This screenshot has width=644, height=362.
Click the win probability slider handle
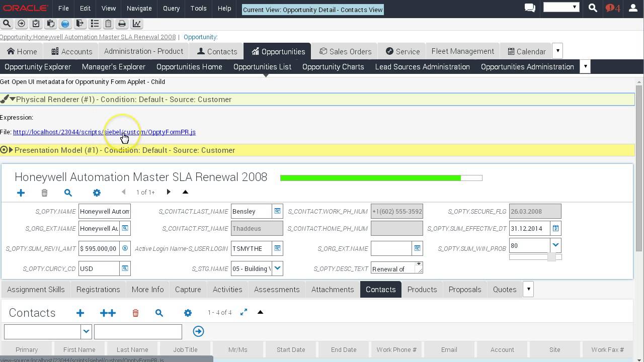[551, 257]
